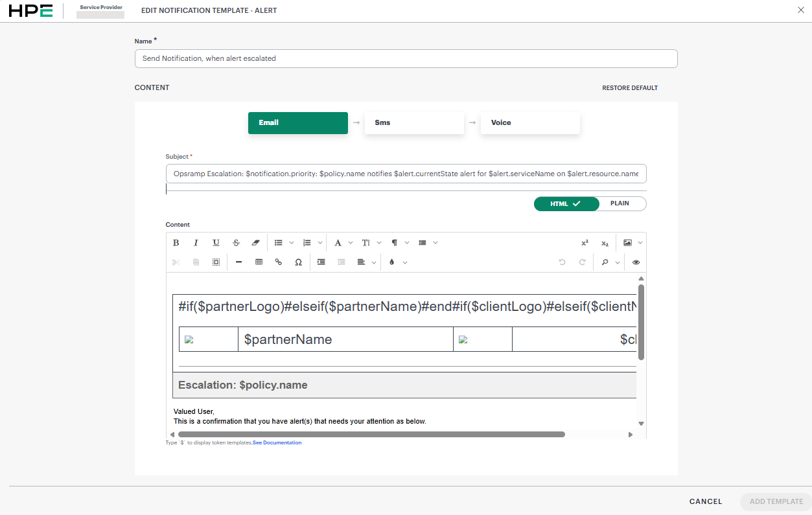Click the editor's vertical scrollbar
The height and width of the screenshot is (515, 812).
point(641,322)
